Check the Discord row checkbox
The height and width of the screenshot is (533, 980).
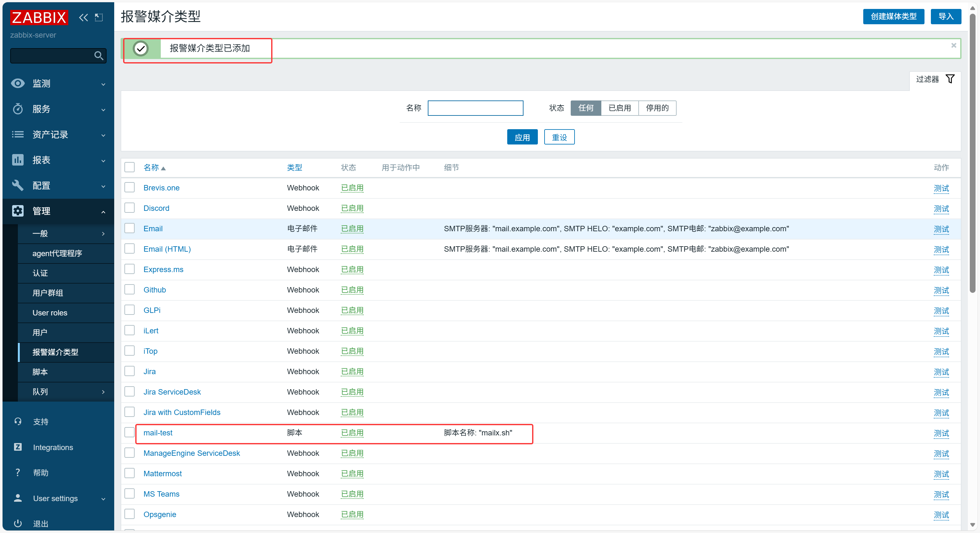click(x=130, y=208)
